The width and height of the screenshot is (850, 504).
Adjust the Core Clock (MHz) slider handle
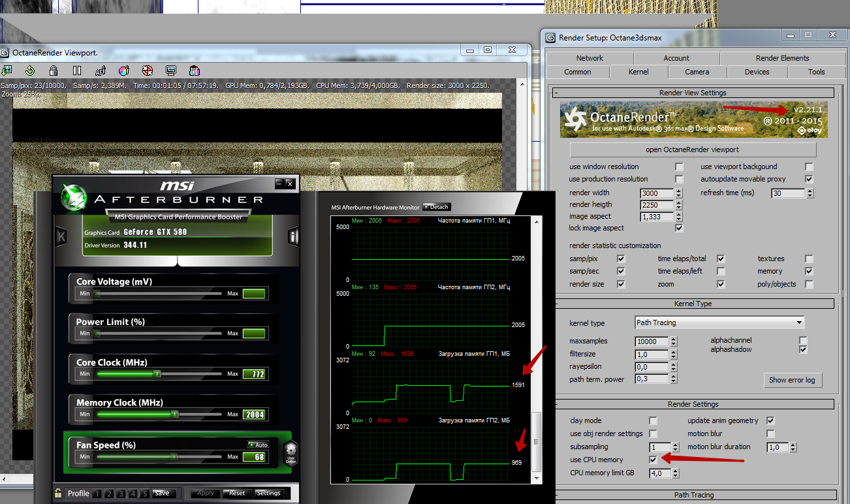(x=157, y=374)
